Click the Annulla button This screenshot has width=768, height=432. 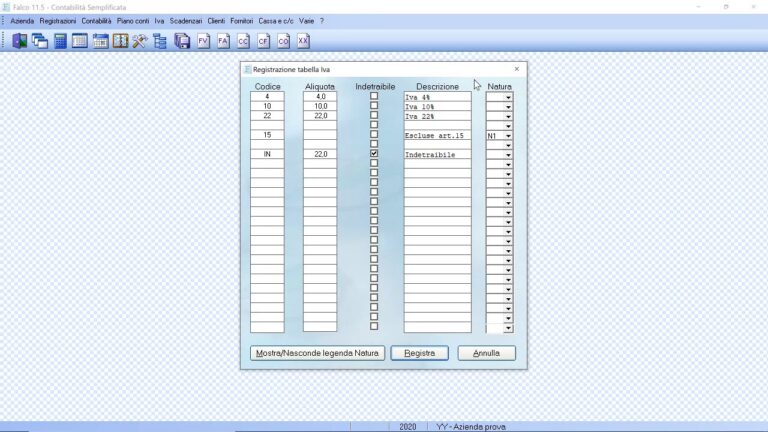486,353
